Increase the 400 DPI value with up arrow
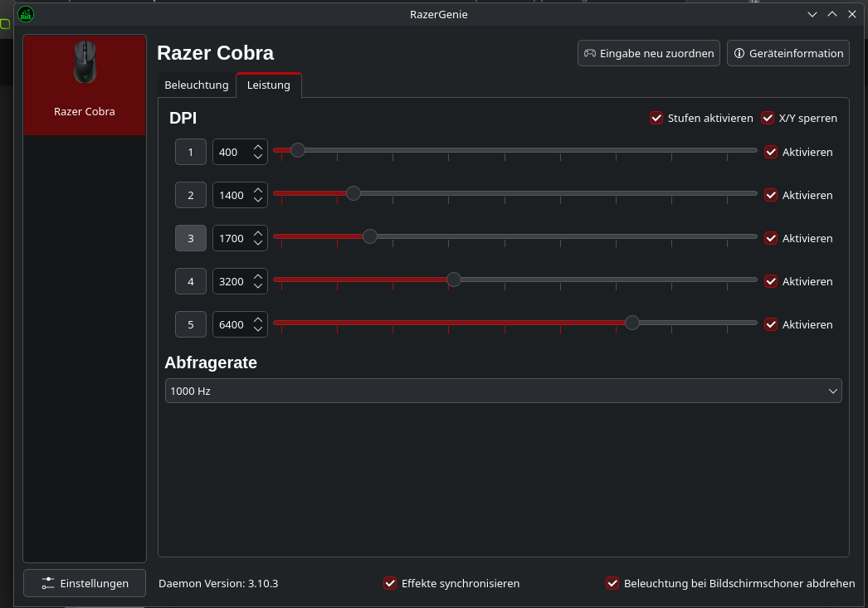 258,147
